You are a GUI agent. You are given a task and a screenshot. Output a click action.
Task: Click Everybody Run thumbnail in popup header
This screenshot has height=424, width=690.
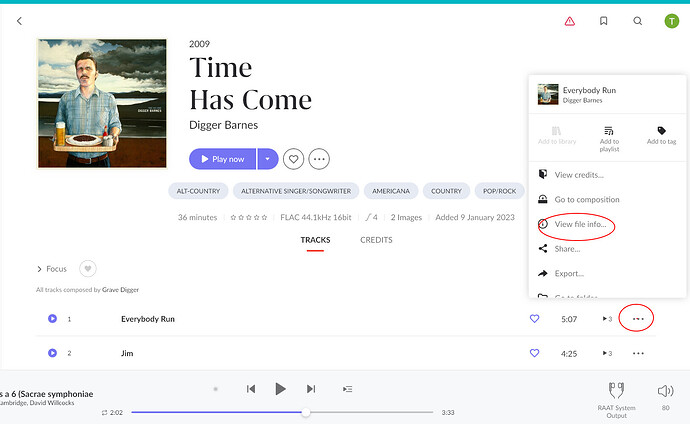click(548, 94)
